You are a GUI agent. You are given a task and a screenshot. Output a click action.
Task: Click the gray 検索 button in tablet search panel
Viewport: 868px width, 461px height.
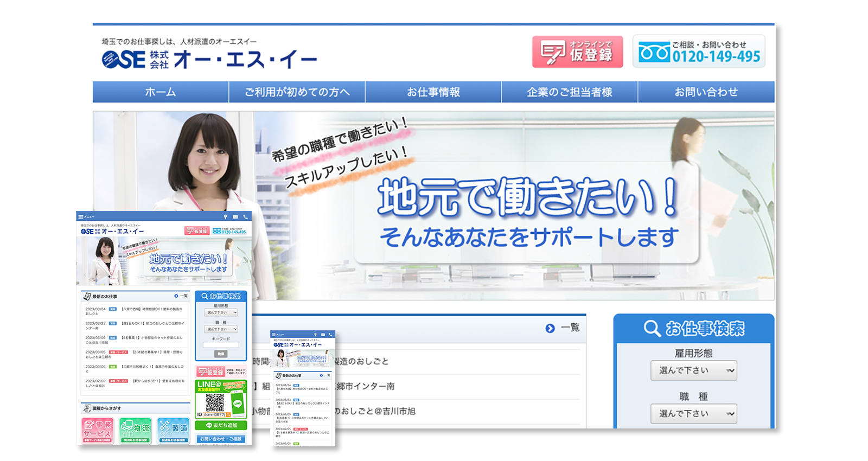tap(221, 354)
